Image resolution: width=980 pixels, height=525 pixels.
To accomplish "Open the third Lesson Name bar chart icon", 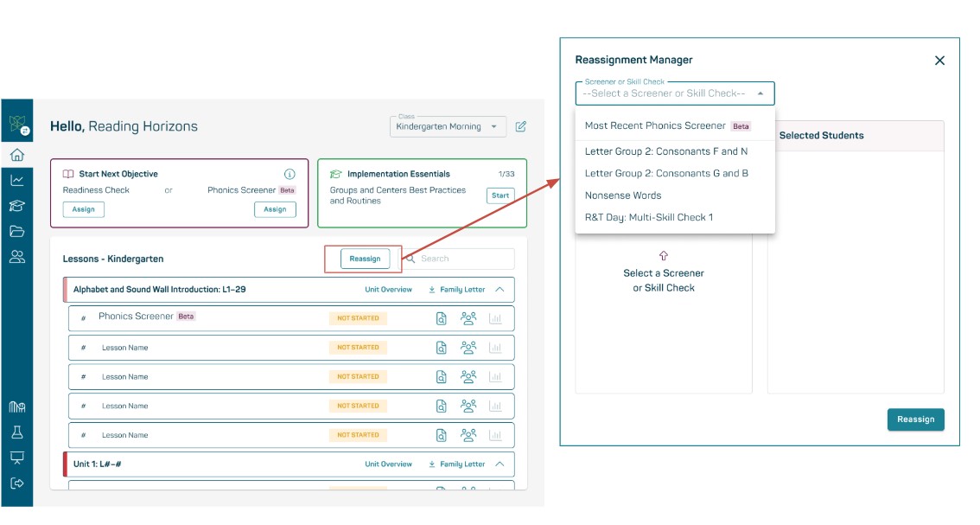I will pos(495,407).
